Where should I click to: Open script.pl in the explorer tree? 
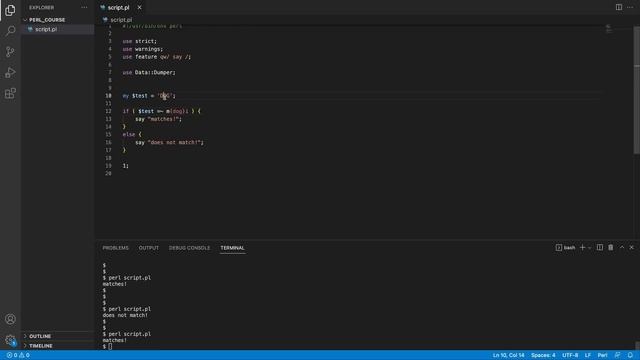click(46, 29)
